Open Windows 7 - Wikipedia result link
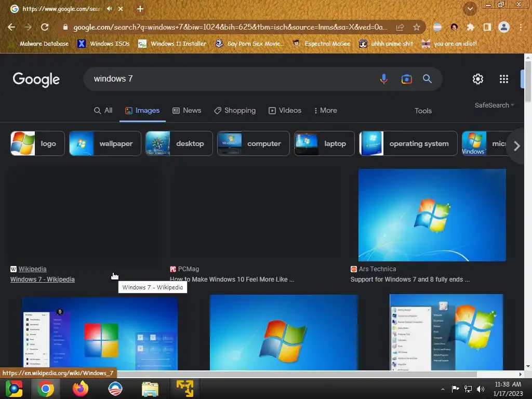The image size is (532, 399). click(x=43, y=279)
